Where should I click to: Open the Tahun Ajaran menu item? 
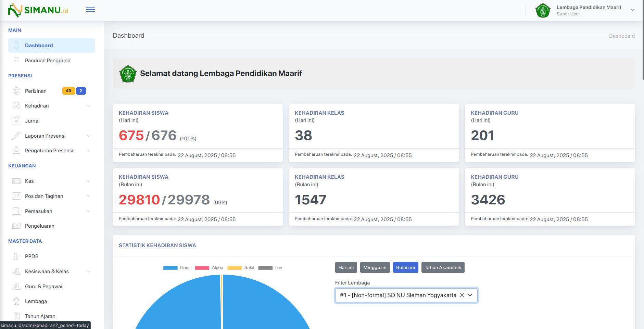click(51, 316)
